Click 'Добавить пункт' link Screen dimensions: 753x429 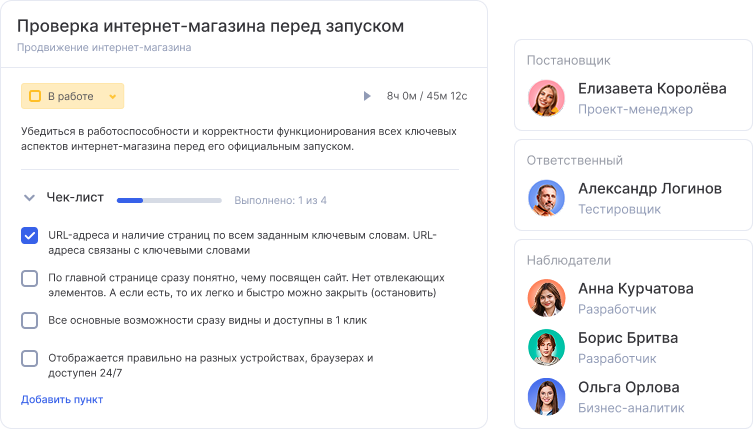(62, 400)
